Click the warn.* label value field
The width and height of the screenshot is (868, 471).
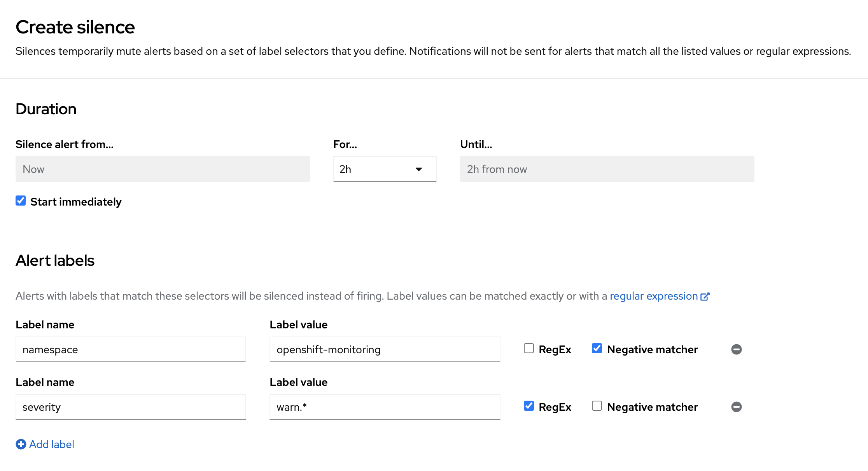click(x=385, y=407)
